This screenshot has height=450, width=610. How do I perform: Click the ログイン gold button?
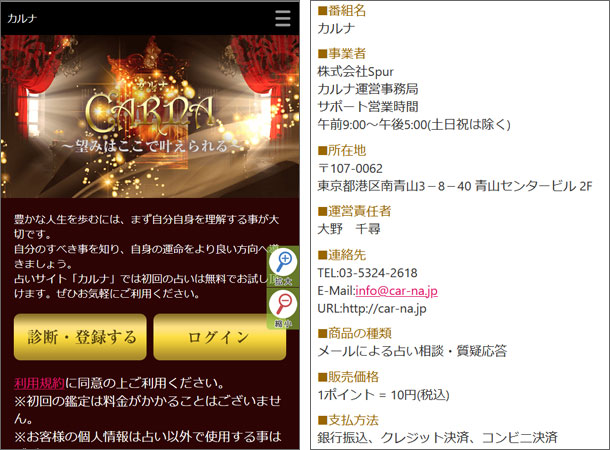click(220, 337)
